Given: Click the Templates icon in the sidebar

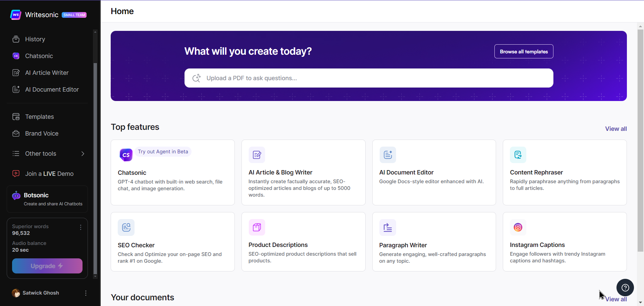Looking at the screenshot, I should [x=16, y=116].
